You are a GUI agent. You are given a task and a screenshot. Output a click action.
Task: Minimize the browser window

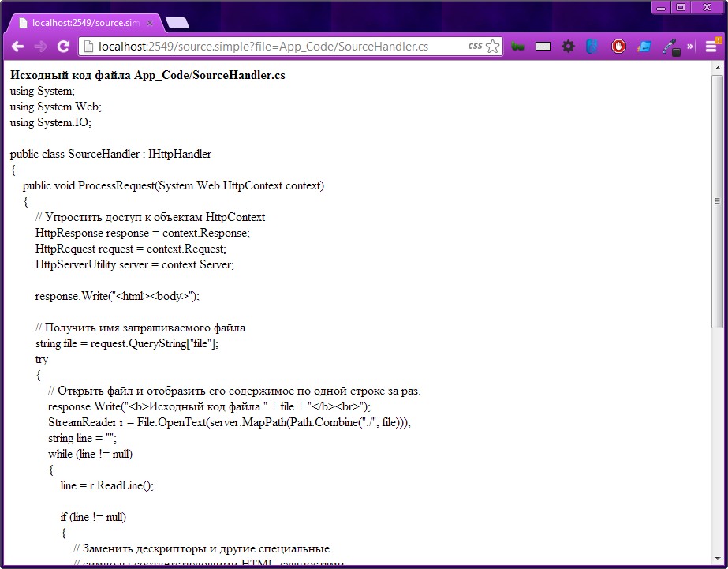(x=662, y=7)
